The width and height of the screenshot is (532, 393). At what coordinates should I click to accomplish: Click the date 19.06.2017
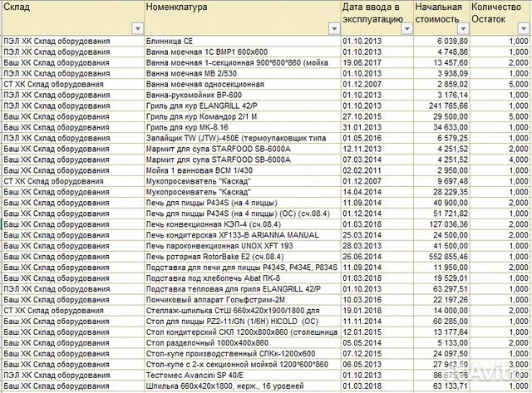(x=377, y=63)
